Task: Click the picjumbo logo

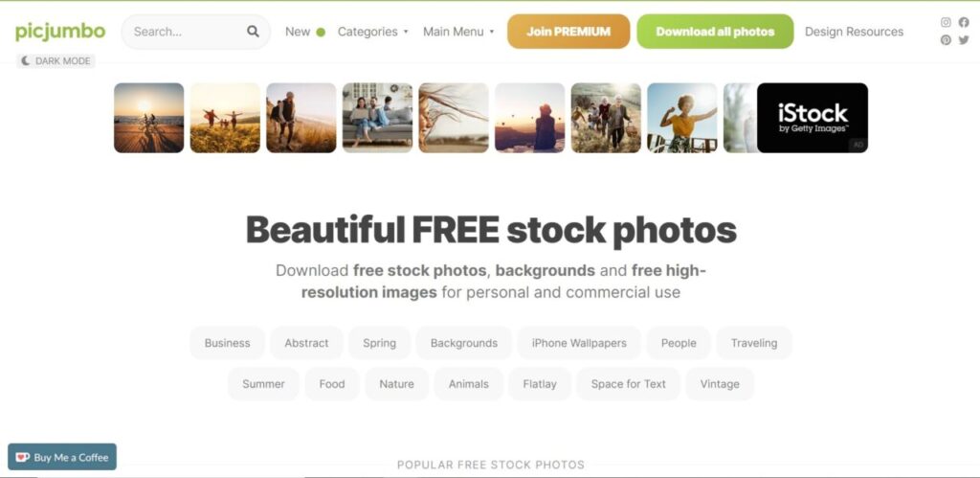Action: (x=60, y=32)
